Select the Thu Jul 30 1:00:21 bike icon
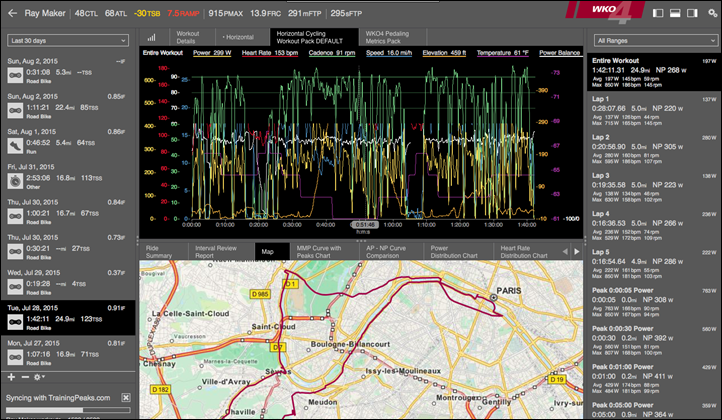722x420 pixels. [15, 216]
